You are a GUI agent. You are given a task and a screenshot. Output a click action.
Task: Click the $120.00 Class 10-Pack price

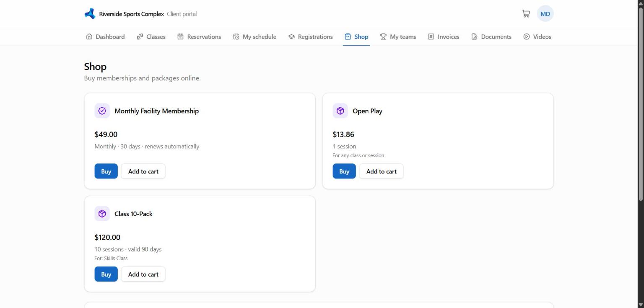[x=107, y=237]
